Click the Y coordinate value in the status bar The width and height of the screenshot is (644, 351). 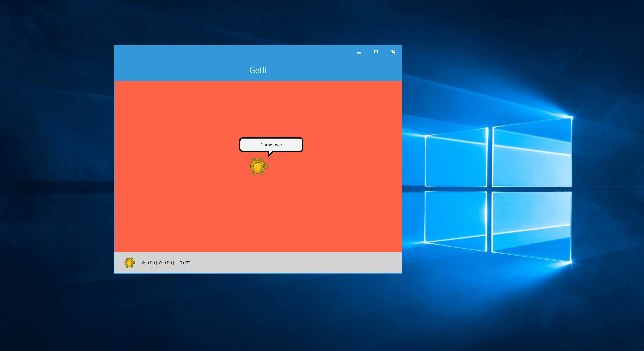pos(165,263)
